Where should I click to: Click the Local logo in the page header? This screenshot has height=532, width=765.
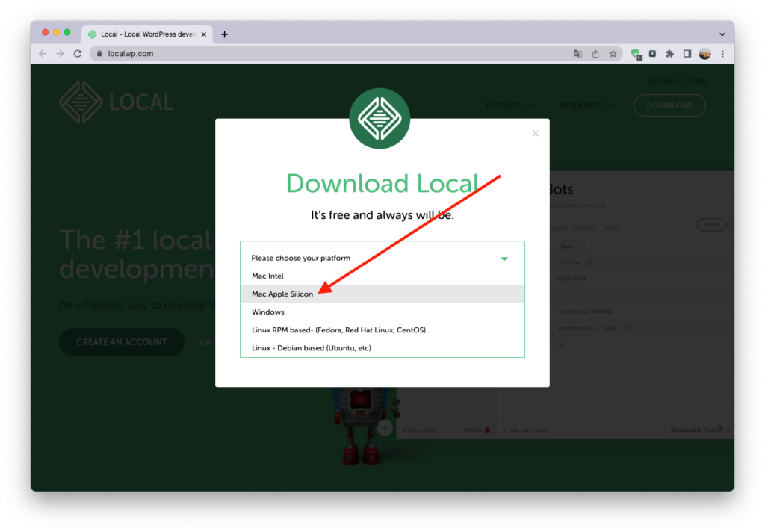tap(117, 102)
